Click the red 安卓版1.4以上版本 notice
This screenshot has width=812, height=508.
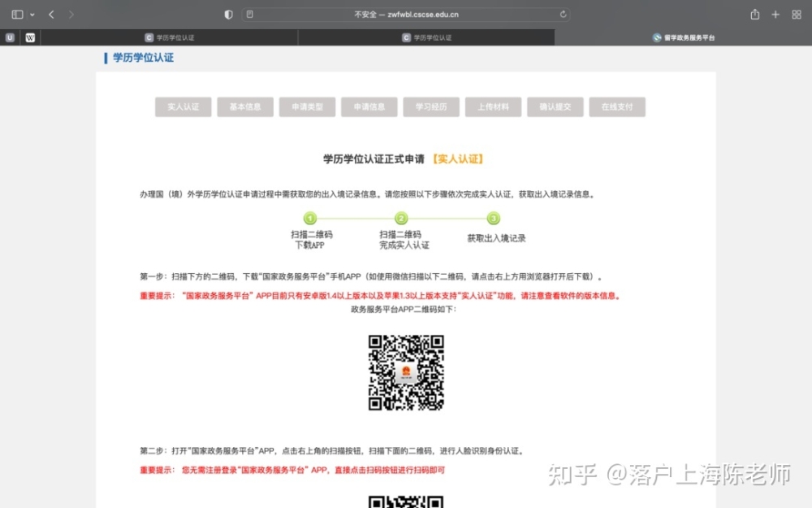pos(381,296)
